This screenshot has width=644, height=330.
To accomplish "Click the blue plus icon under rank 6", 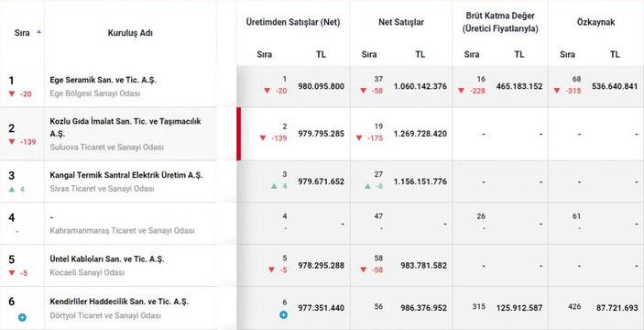I will pos(22,317).
